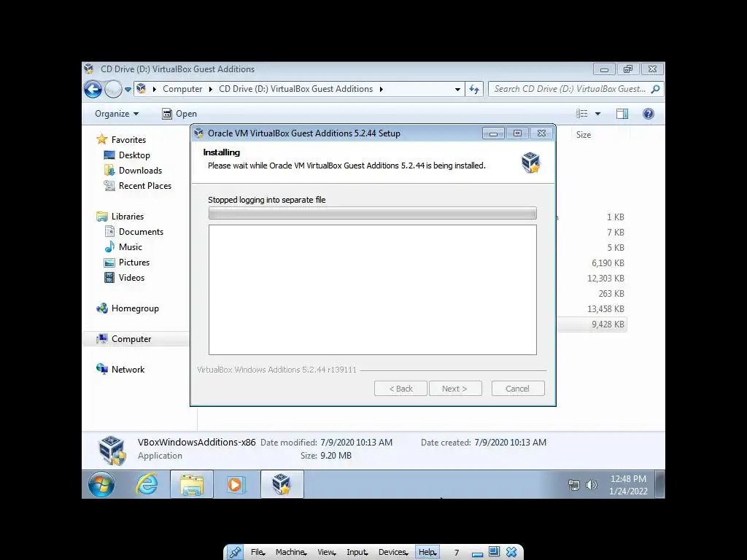Screen dimensions: 747x560
Task: Click the network tray icon
Action: pos(574,485)
